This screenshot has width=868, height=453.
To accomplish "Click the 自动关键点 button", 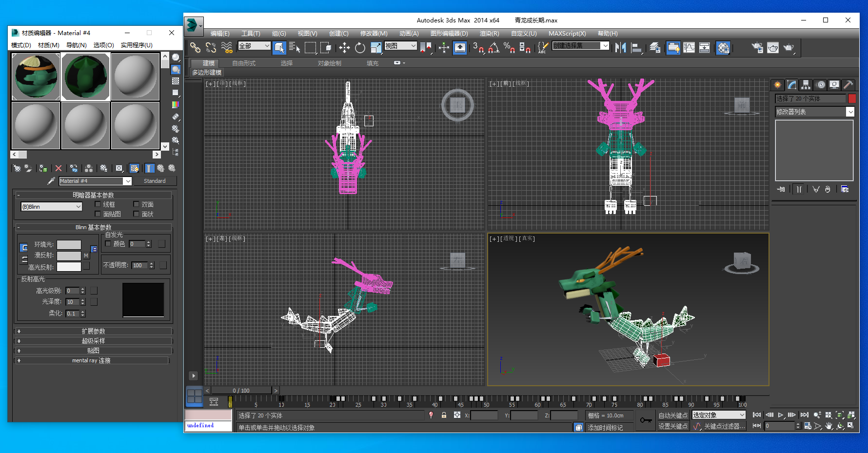I will [x=673, y=415].
